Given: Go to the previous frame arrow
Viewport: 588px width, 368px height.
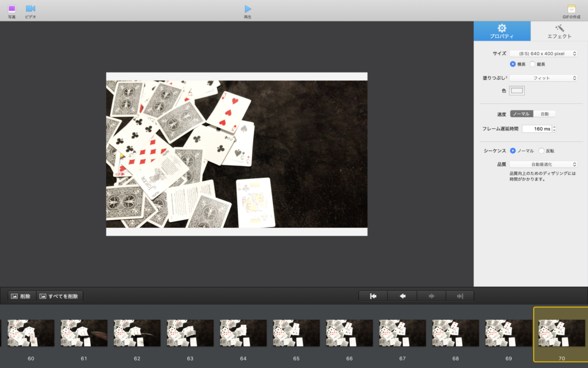Looking at the screenshot, I should pos(402,296).
